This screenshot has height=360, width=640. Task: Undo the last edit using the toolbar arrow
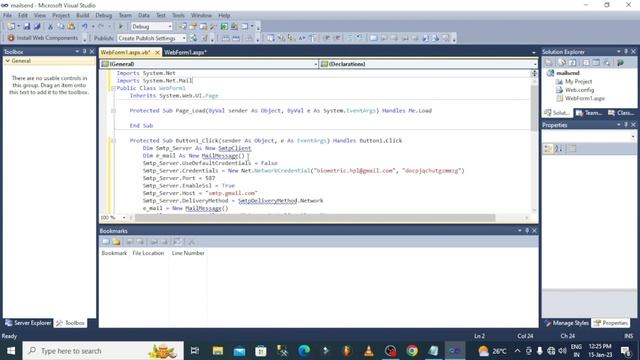[x=84, y=27]
